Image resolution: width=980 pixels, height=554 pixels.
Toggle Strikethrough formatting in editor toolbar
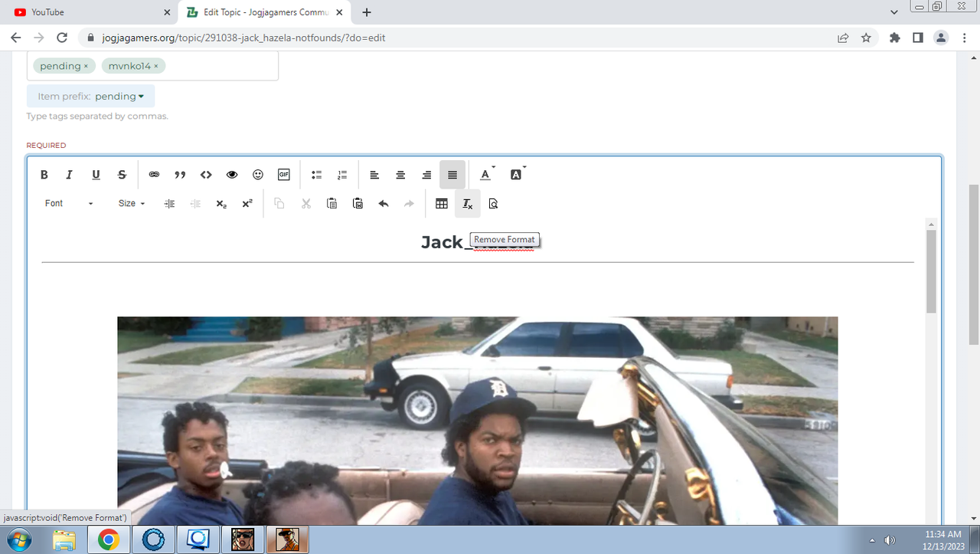pyautogui.click(x=122, y=175)
